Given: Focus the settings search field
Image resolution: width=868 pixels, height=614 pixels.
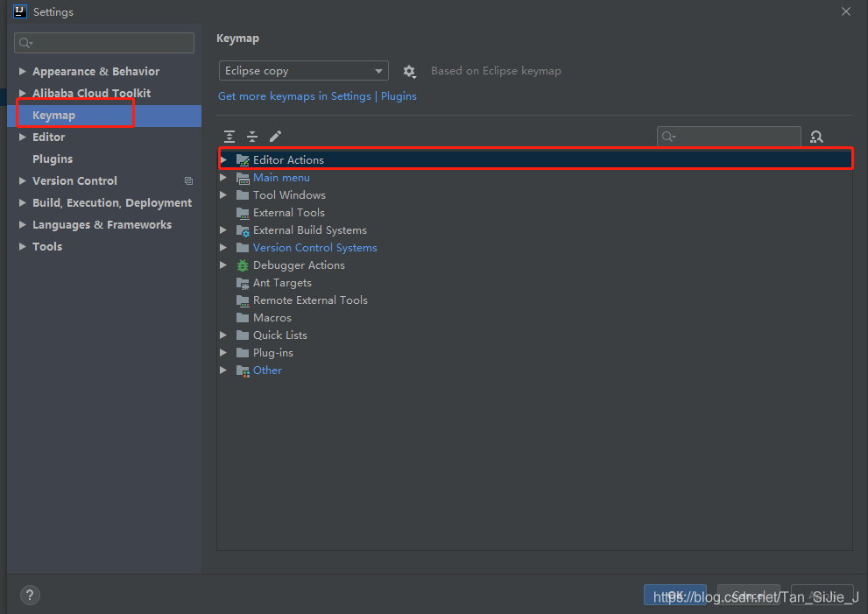Looking at the screenshot, I should pos(104,43).
